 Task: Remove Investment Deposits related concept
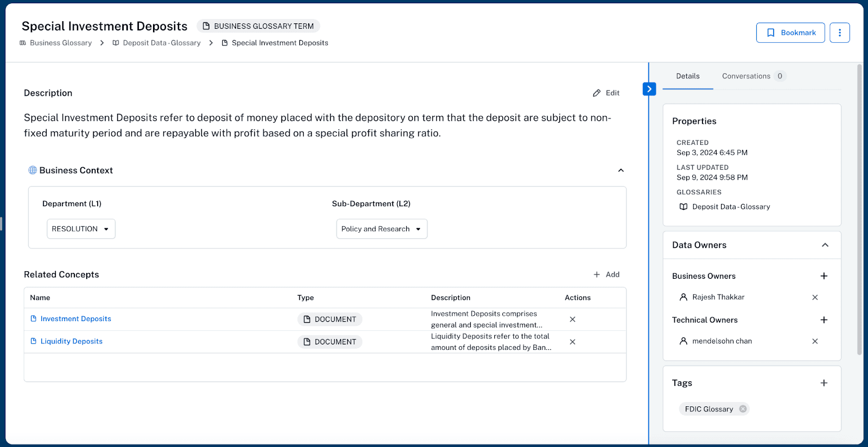(572, 320)
